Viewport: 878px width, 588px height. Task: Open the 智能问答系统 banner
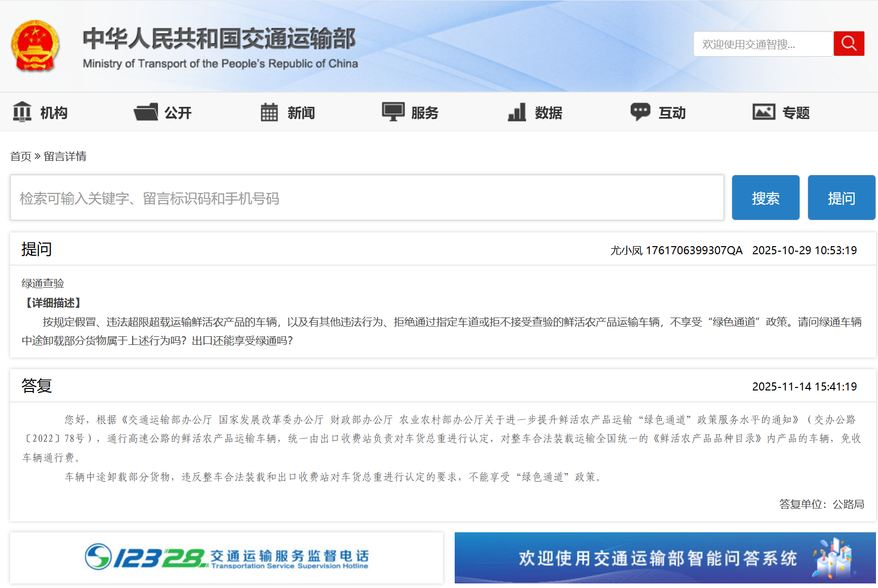665,558
